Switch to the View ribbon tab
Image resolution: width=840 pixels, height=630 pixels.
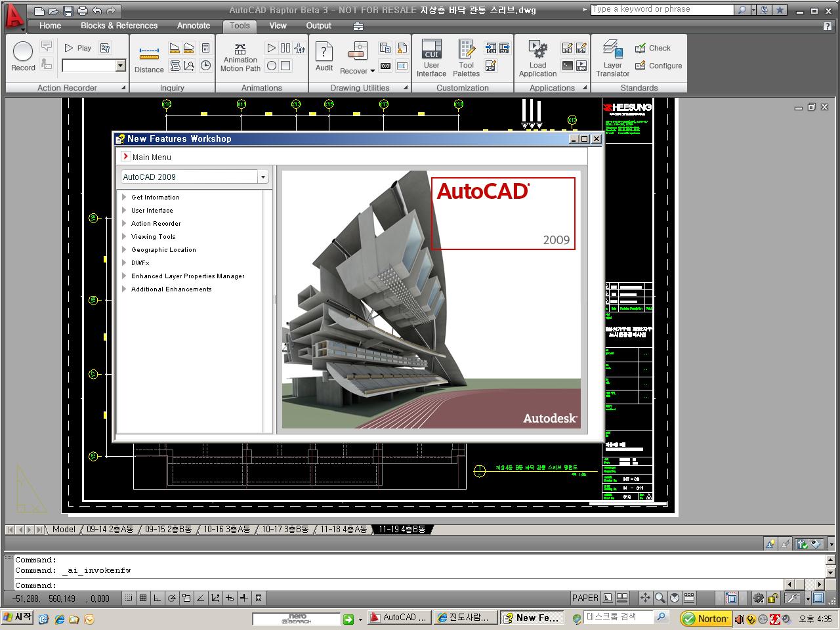[x=278, y=26]
